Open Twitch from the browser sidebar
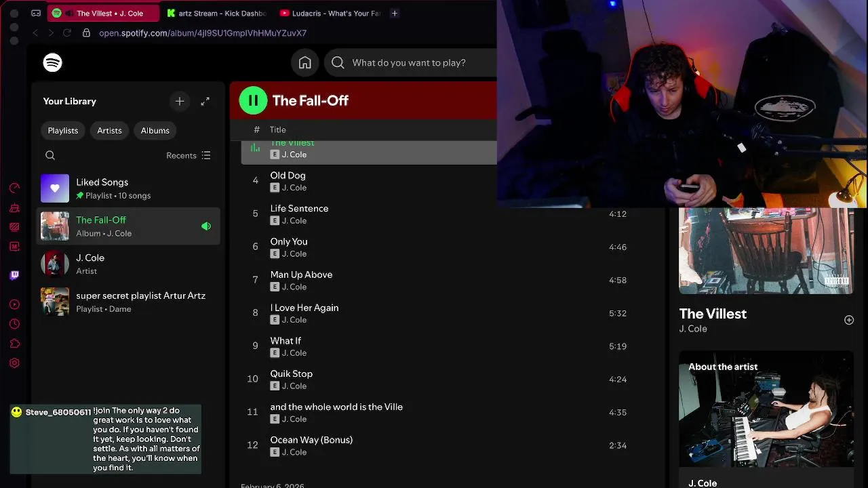Image resolution: width=868 pixels, height=488 pixels. click(14, 275)
